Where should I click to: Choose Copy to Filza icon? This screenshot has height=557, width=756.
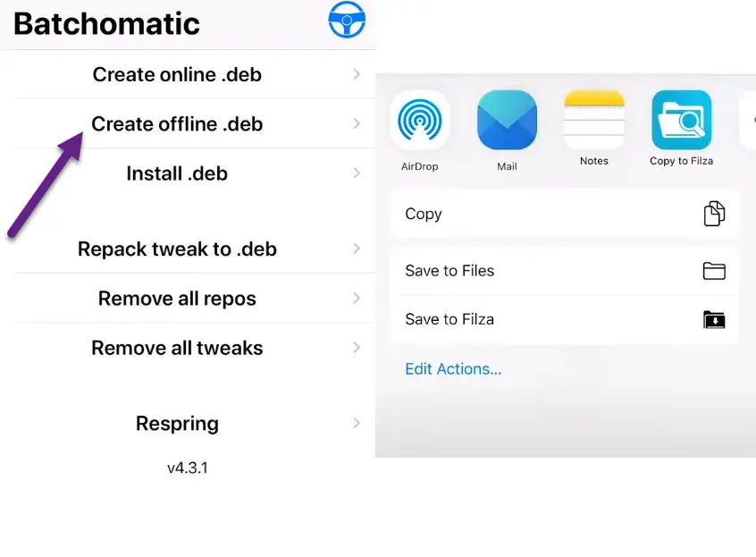tap(681, 120)
